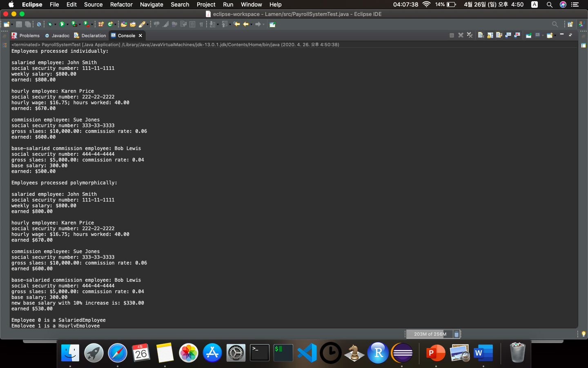Viewport: 588px width, 368px height.
Task: Remove all terminated launches in Console
Action: (x=470, y=35)
